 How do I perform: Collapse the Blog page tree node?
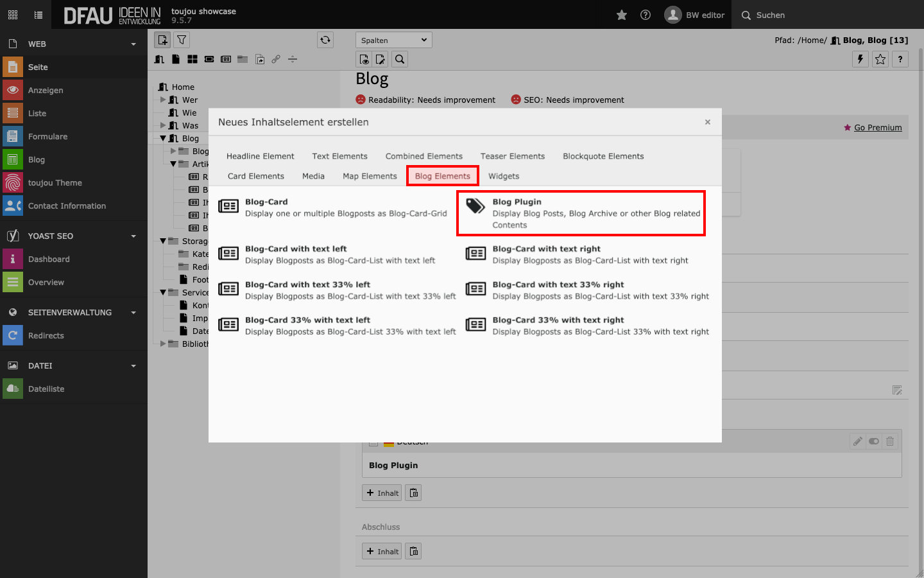coord(163,138)
